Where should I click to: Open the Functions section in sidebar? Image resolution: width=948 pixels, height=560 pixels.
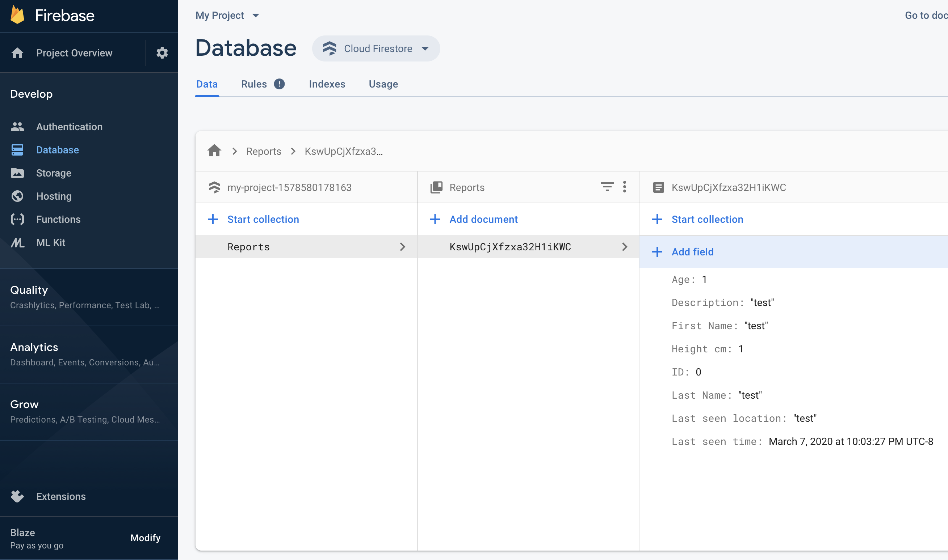coord(58,219)
